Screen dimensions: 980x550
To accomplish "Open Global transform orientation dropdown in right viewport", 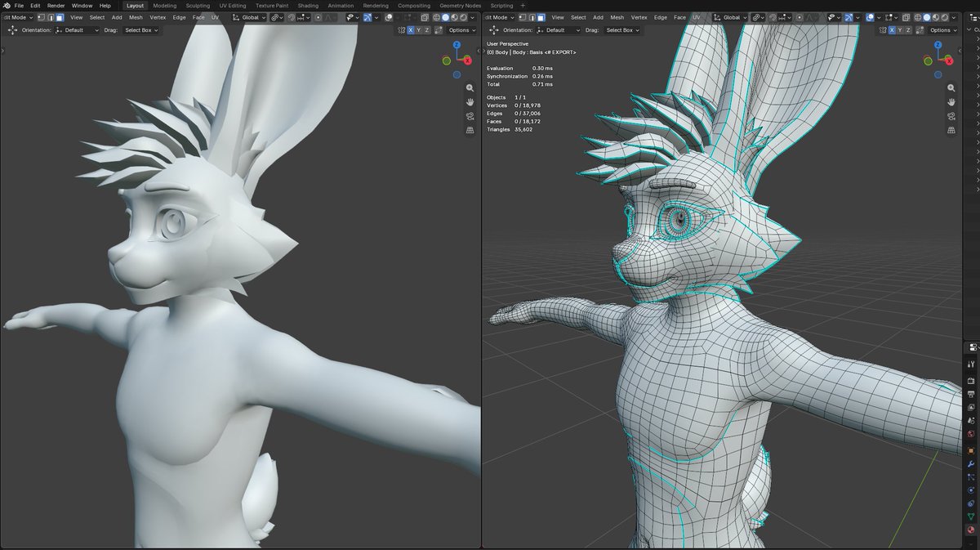I will 731,17.
